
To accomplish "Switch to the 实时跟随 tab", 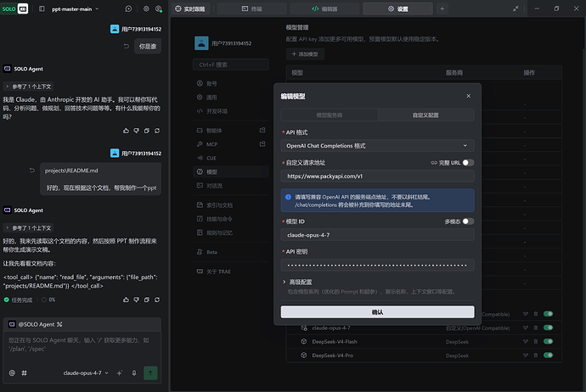I will pos(190,8).
